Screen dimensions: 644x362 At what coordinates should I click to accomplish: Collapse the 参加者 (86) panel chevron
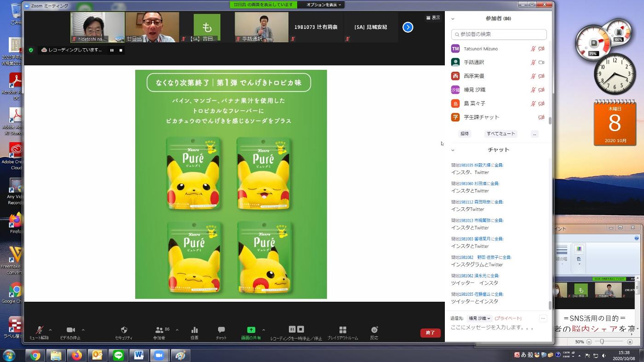(x=453, y=19)
